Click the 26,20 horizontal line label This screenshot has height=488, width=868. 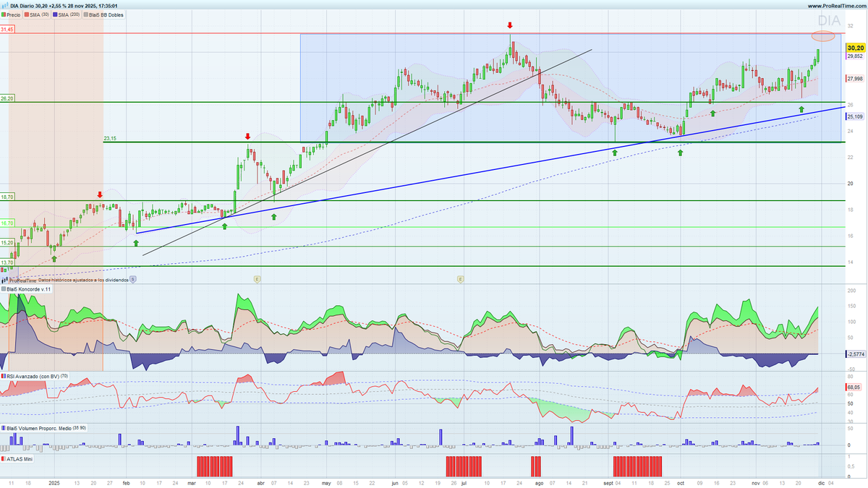[7, 98]
